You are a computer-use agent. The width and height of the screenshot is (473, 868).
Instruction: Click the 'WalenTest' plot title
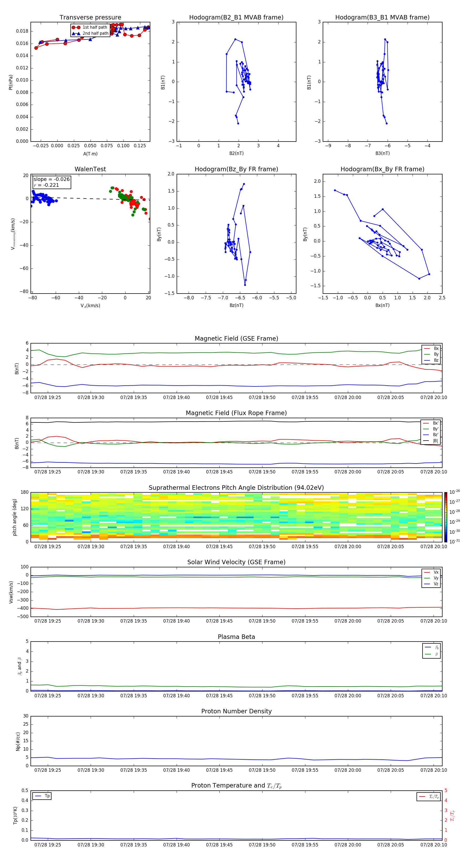point(90,169)
